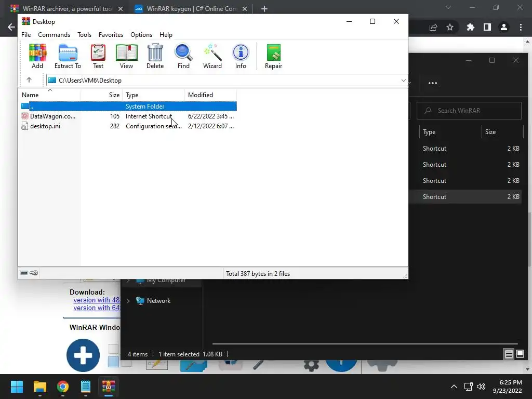Open Chrome extensions puzzle icon

pyautogui.click(x=470, y=27)
